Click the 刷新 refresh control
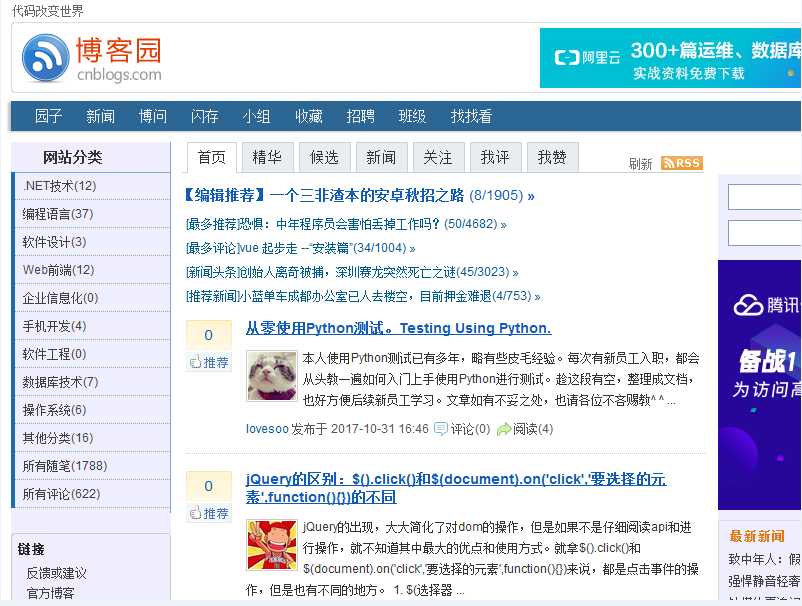The height and width of the screenshot is (606, 802). (x=640, y=163)
